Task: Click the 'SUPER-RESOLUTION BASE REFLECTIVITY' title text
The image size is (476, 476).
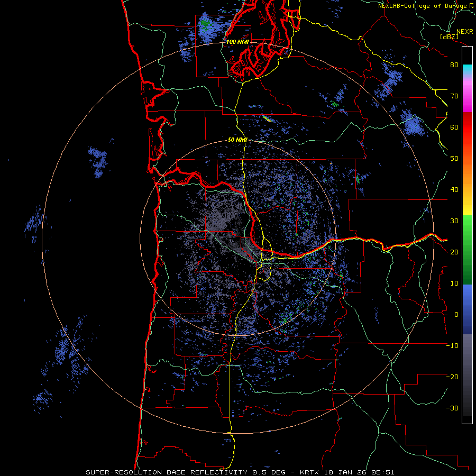Action: click(167, 472)
